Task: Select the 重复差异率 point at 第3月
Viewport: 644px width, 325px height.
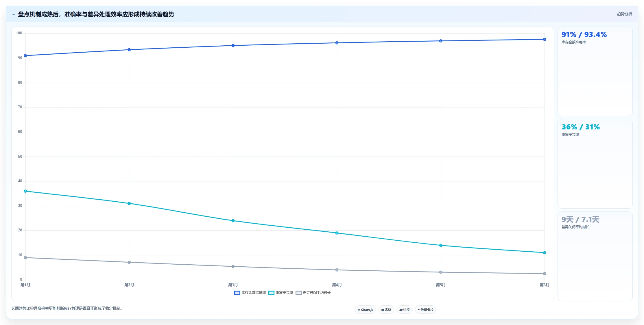Action: [233, 221]
